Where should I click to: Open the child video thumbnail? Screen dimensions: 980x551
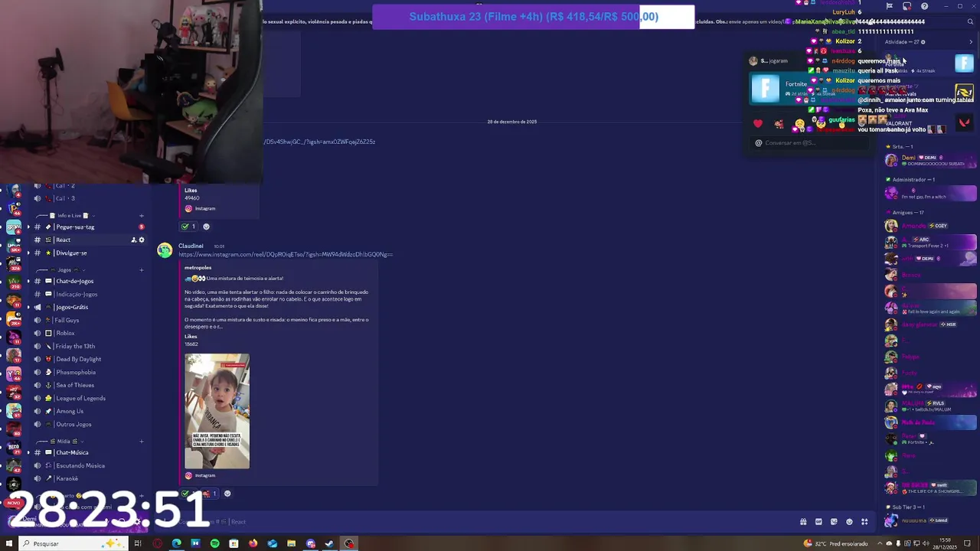(217, 411)
